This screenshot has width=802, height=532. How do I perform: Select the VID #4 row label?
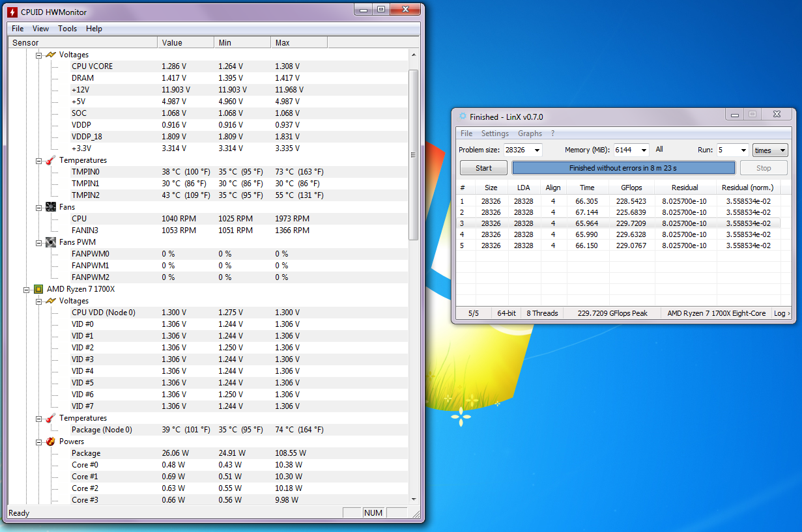pyautogui.click(x=83, y=371)
